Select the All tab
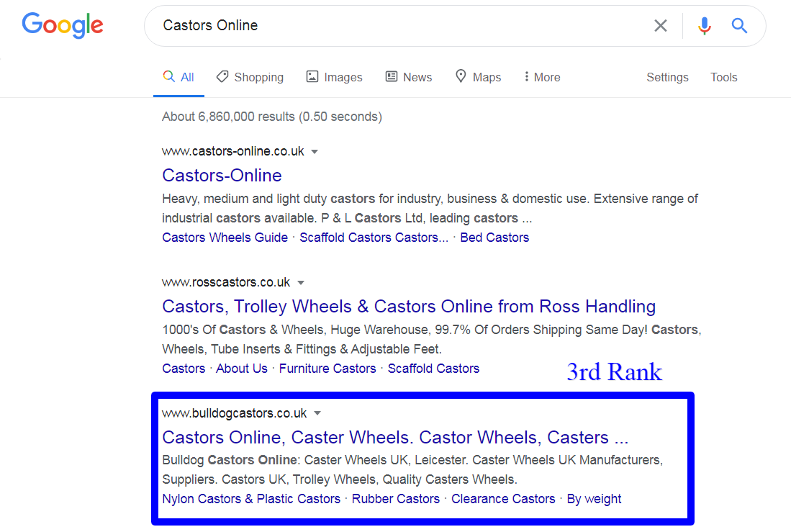This screenshot has height=532, width=791. pos(178,77)
